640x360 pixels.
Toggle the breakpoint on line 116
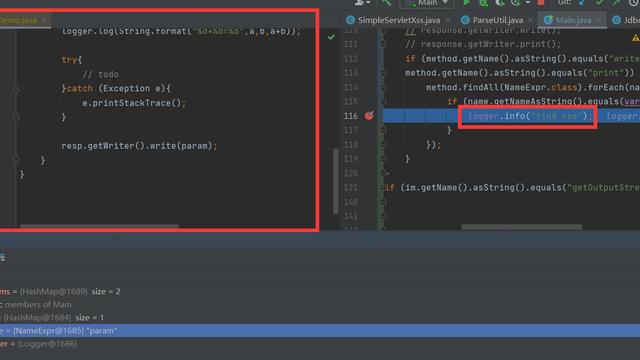click(x=369, y=116)
